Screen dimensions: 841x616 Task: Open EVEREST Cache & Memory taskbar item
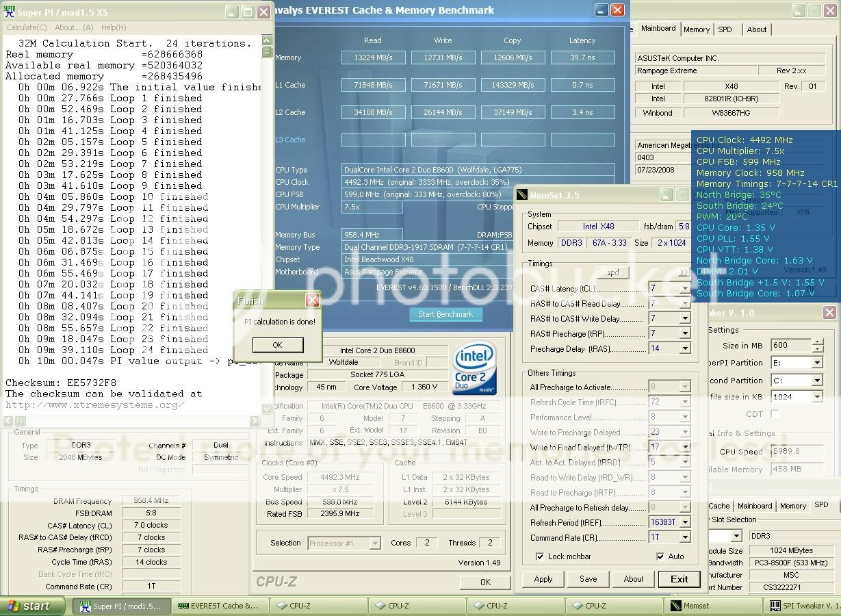pos(220,606)
